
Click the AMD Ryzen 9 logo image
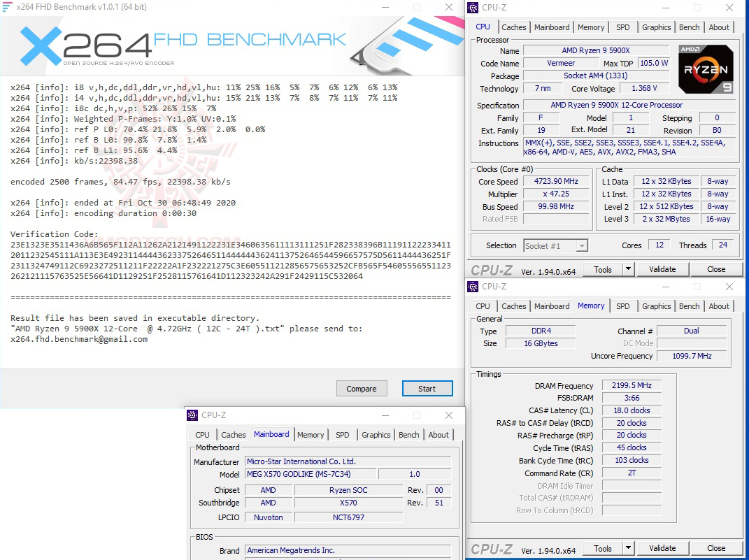tap(706, 69)
